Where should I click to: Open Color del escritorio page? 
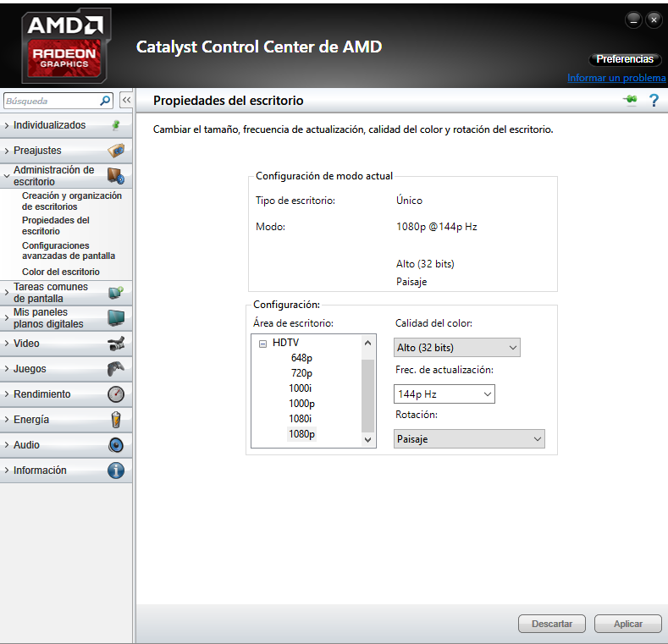tap(60, 272)
